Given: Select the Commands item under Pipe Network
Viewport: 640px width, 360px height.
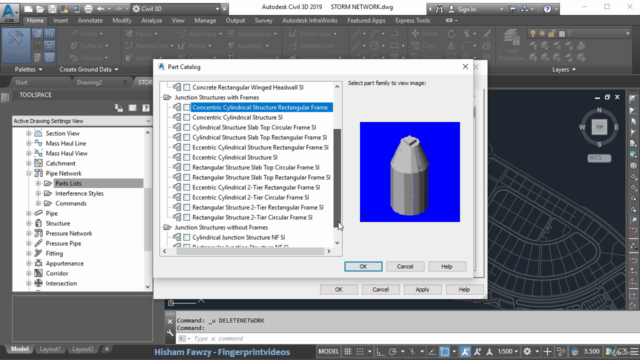Looking at the screenshot, I should coord(71,203).
